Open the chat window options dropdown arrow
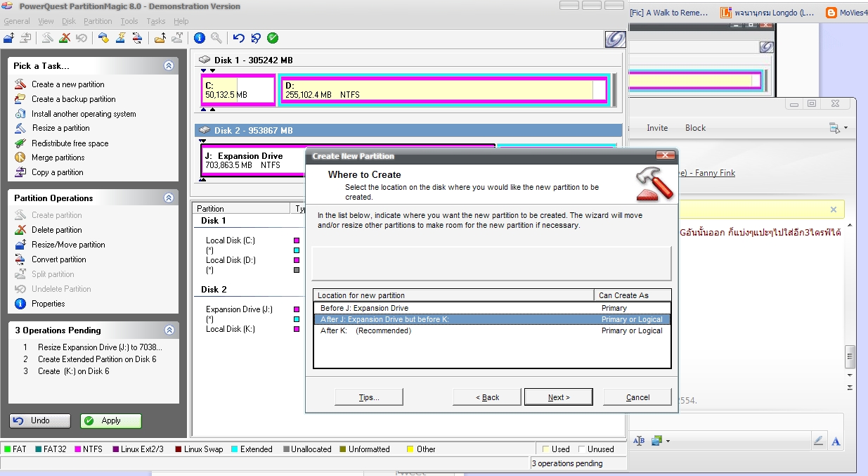The image size is (868, 476). [846, 128]
